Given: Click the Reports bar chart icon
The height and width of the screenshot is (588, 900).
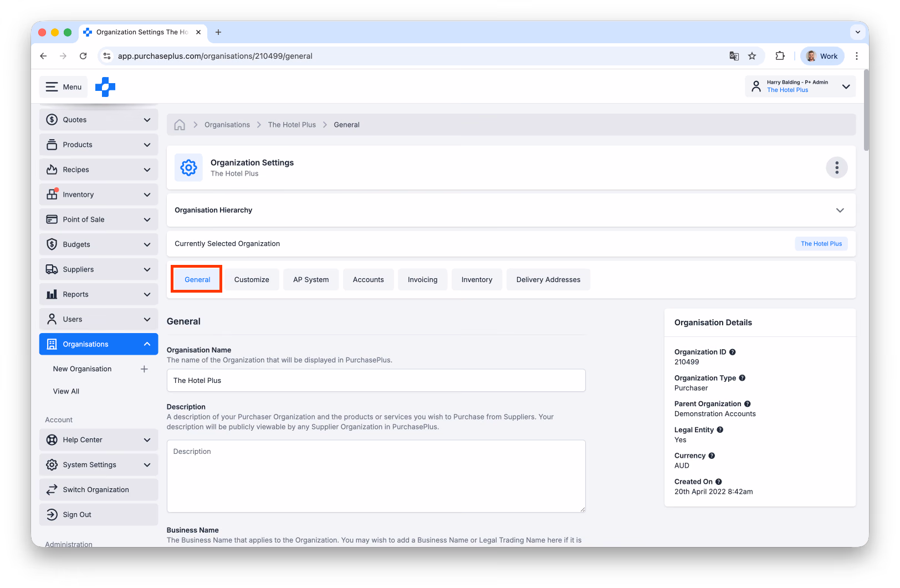Looking at the screenshot, I should pyautogui.click(x=52, y=294).
